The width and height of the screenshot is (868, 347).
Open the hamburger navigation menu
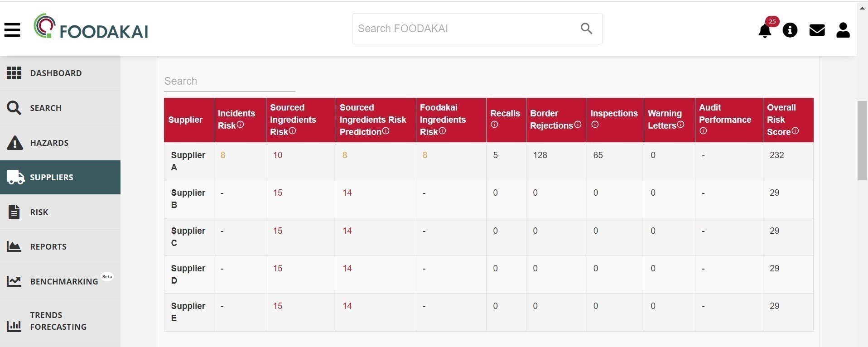tap(12, 30)
